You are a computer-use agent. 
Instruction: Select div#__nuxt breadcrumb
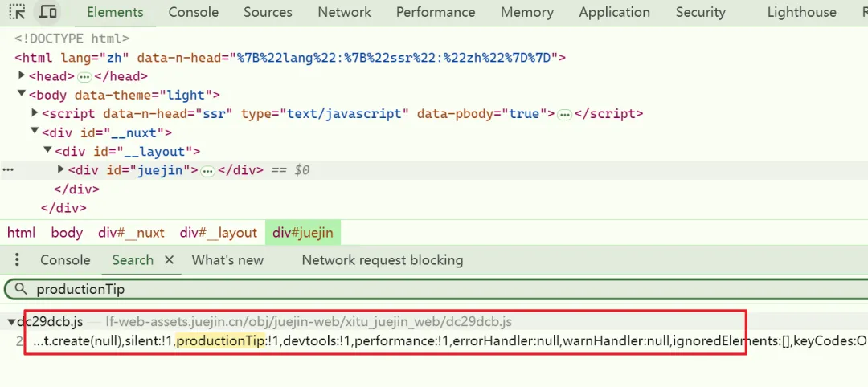[131, 233]
